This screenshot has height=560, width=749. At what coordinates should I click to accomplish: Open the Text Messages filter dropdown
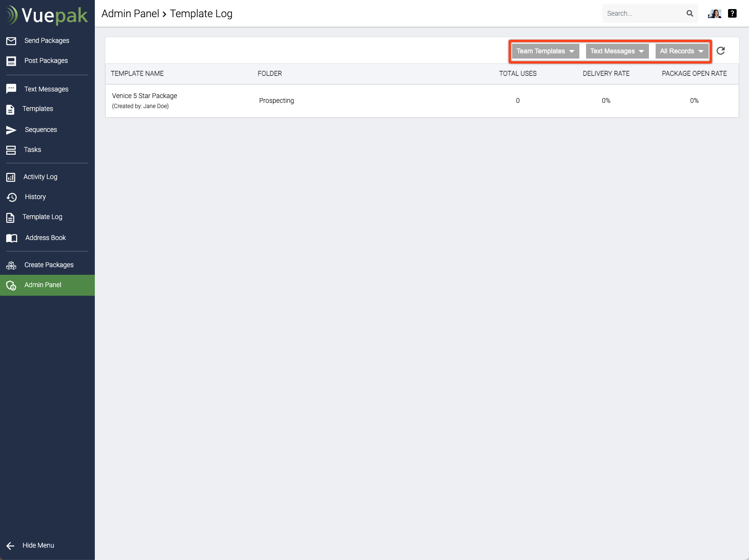click(617, 51)
